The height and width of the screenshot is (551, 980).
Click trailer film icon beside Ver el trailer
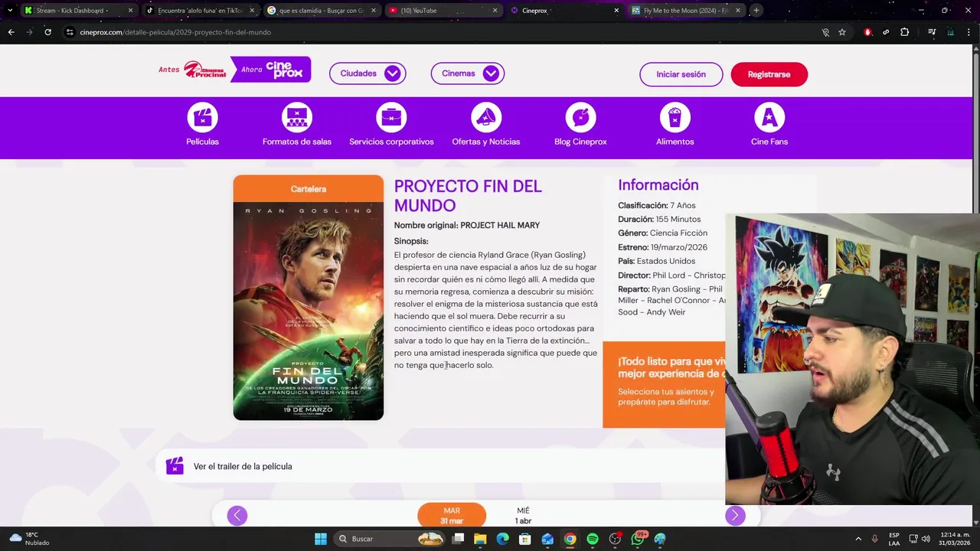tap(175, 466)
